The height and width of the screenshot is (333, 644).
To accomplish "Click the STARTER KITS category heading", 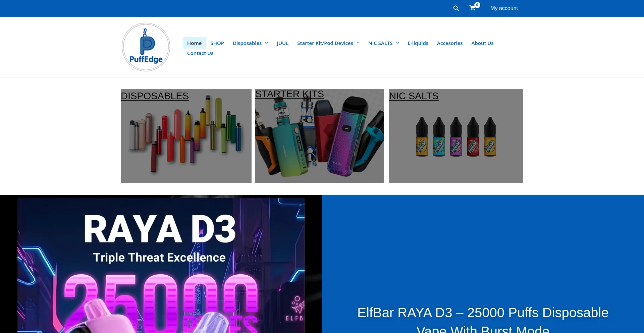I will coord(289,94).
